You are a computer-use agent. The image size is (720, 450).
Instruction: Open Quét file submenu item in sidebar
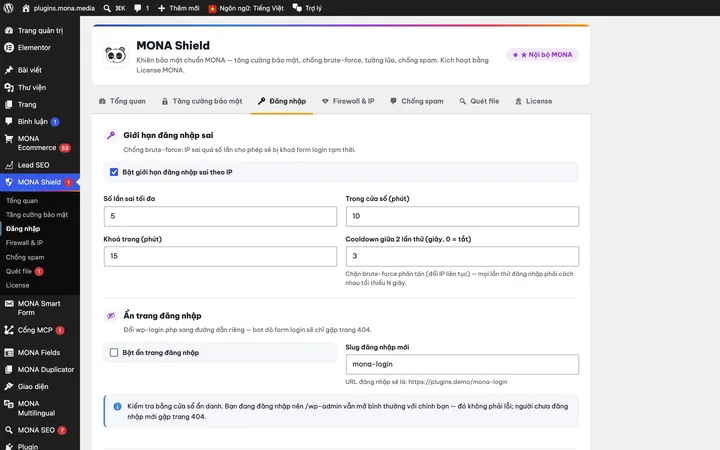point(19,271)
